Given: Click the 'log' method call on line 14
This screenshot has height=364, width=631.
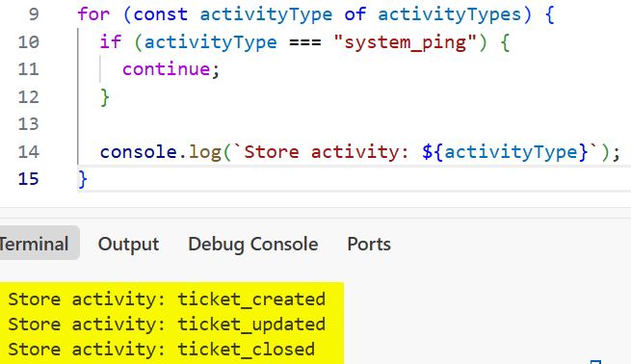Looking at the screenshot, I should click(205, 152).
